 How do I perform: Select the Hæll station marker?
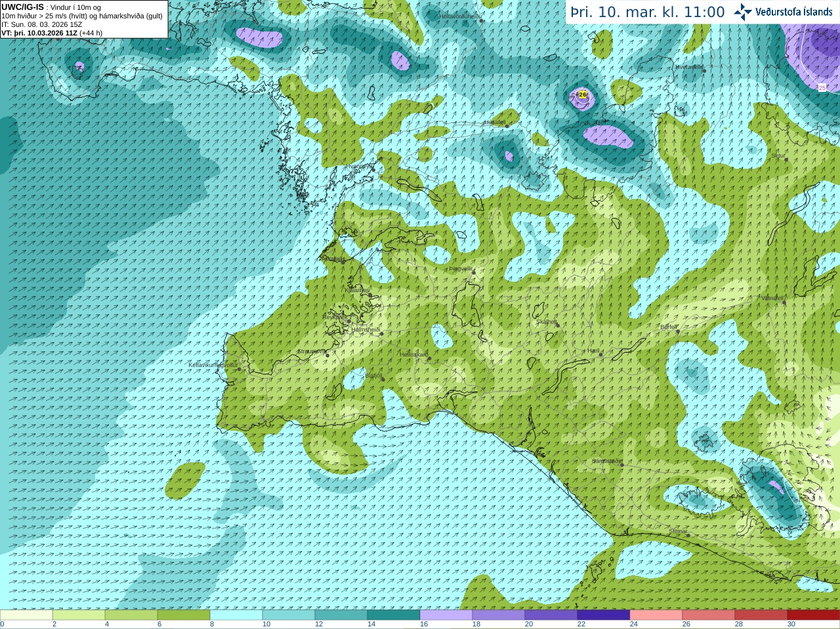pyautogui.click(x=600, y=354)
